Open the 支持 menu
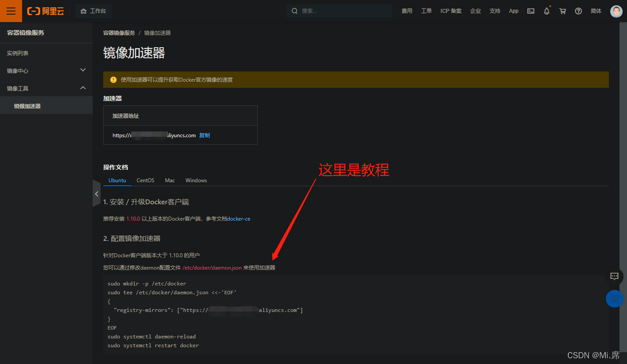 [495, 11]
